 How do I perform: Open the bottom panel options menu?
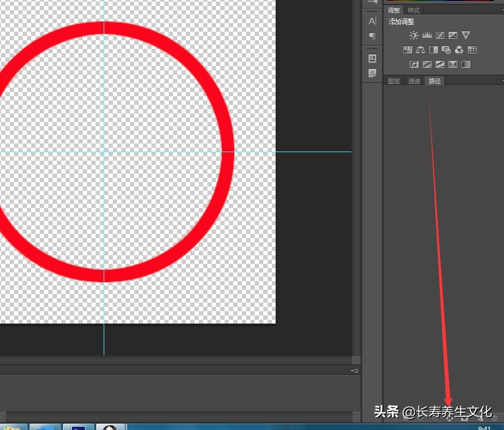[x=354, y=371]
